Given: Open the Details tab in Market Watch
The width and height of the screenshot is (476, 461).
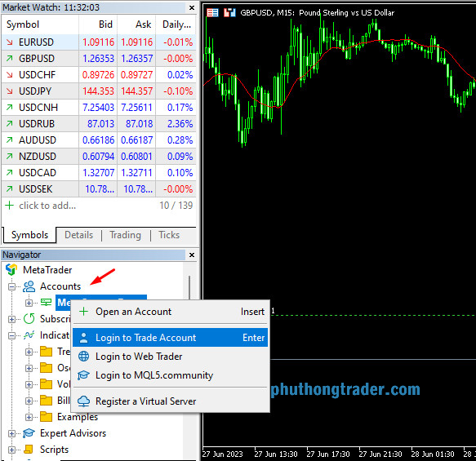Looking at the screenshot, I should [x=78, y=235].
